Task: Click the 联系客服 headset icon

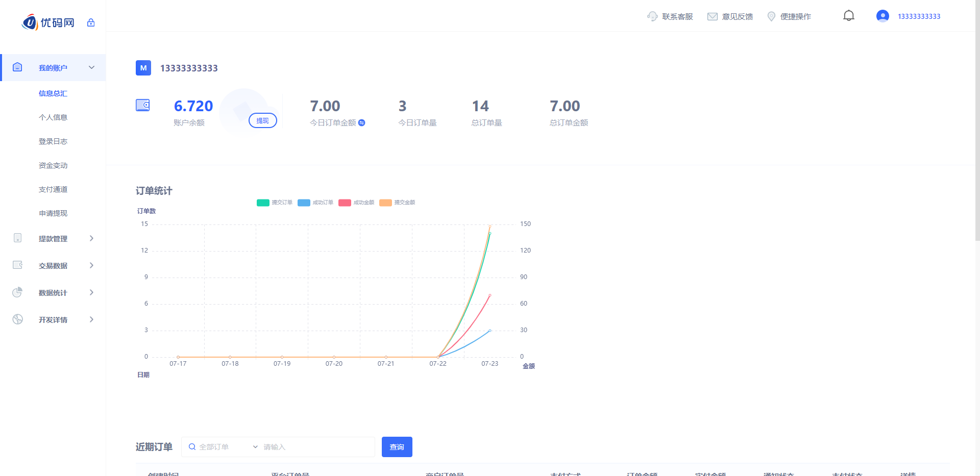Action: (x=652, y=16)
